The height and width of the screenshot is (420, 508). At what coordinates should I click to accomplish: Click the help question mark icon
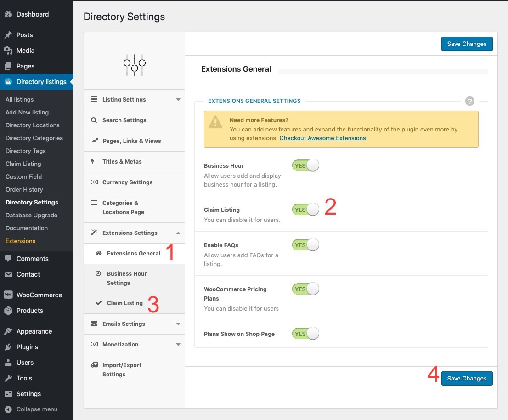[x=470, y=101]
